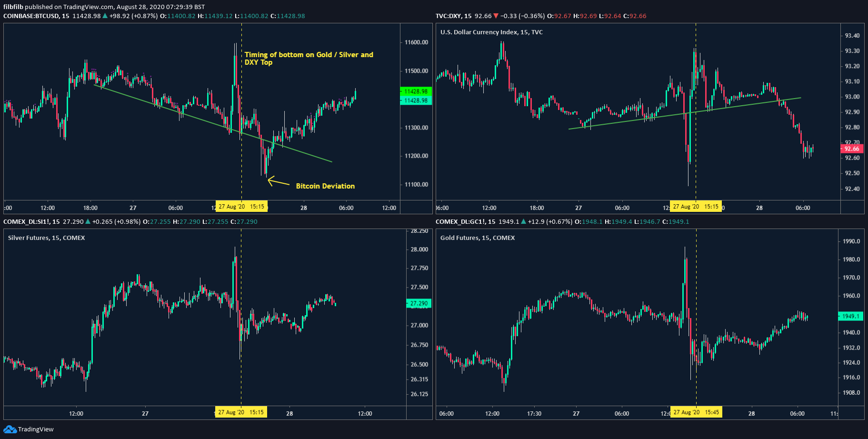Click the yellow arrow pointing at Bitcoin low
868x439 pixels.
pyautogui.click(x=279, y=181)
